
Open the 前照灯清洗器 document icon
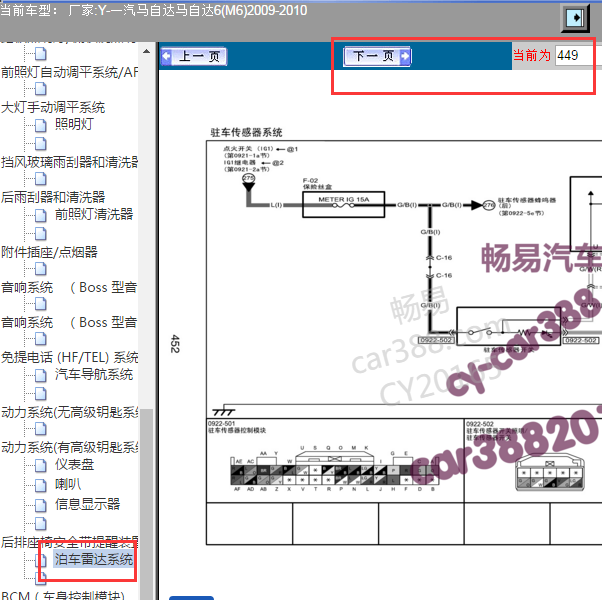pyautogui.click(x=41, y=215)
